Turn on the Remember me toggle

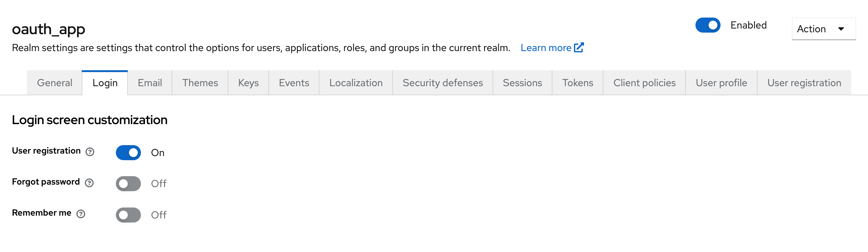pyautogui.click(x=128, y=215)
